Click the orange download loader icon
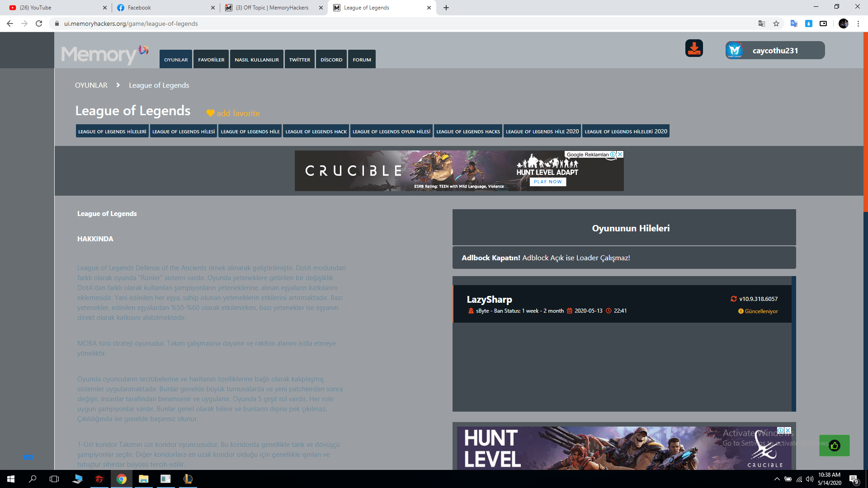Viewport: 868px width, 488px height. [x=694, y=48]
